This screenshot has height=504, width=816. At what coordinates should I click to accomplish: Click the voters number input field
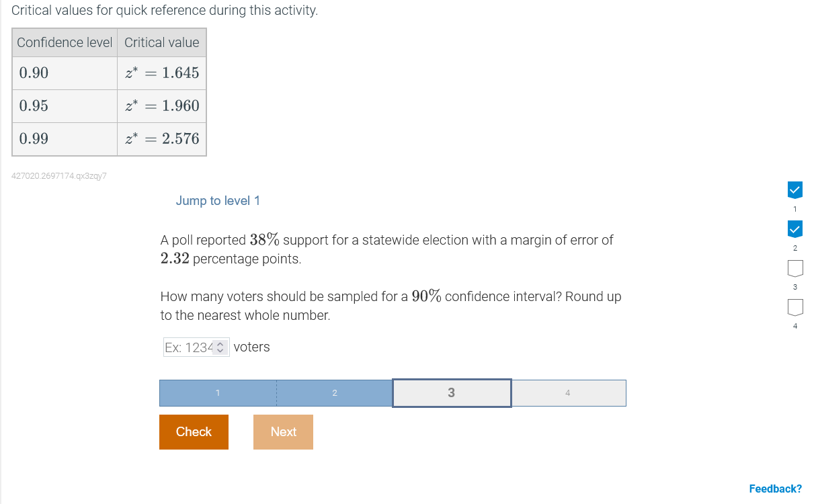coord(188,347)
